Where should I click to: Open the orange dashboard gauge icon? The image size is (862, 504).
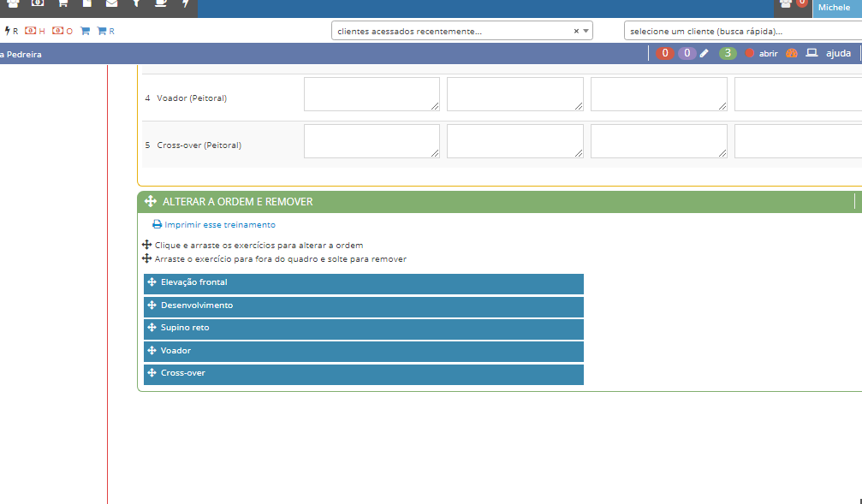792,53
